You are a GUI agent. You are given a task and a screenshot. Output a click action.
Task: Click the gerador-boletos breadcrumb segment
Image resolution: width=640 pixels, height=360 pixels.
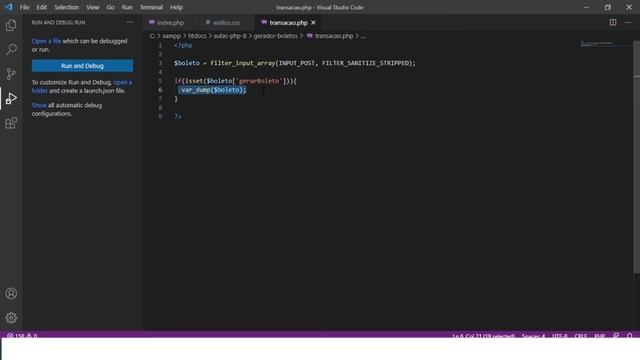coord(276,36)
